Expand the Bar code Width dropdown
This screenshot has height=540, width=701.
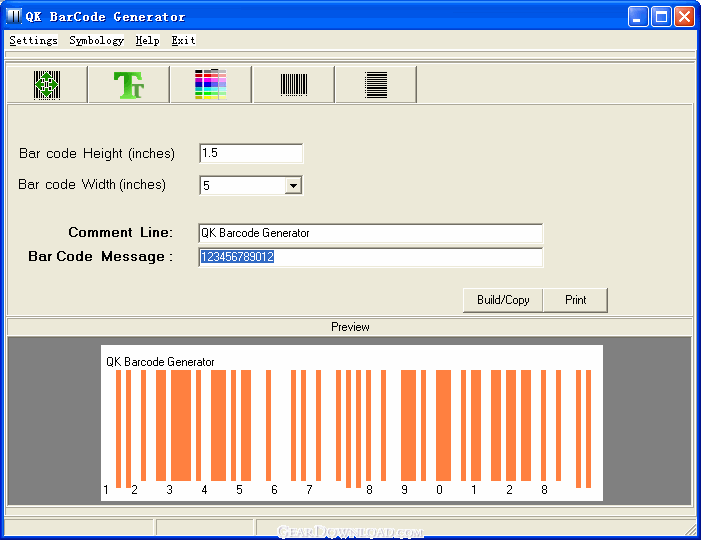point(293,185)
